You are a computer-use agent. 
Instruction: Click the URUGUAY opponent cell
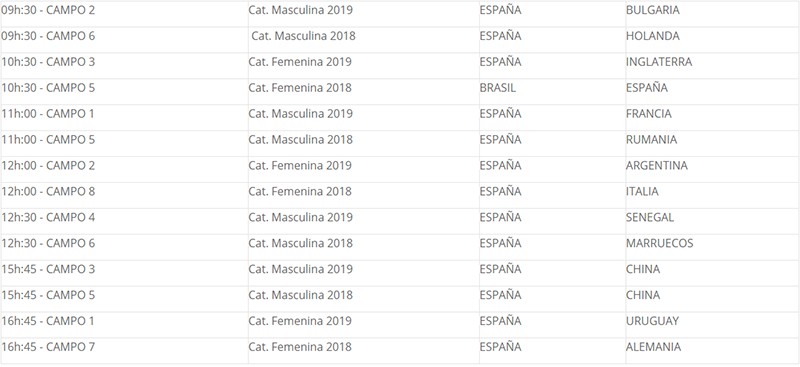(x=712, y=322)
